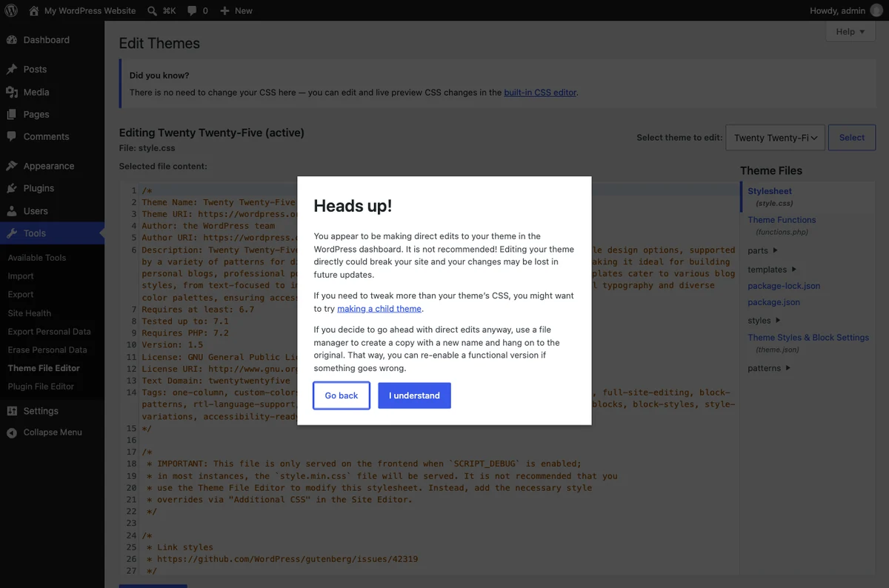This screenshot has height=588, width=889.
Task: Click inside the style.css code editor area
Action: [428, 378]
